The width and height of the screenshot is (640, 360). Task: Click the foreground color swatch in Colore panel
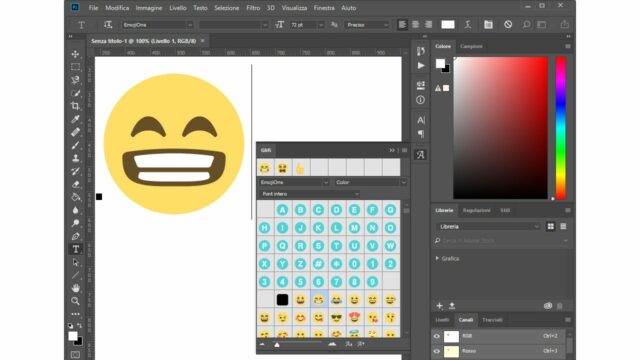coord(440,64)
